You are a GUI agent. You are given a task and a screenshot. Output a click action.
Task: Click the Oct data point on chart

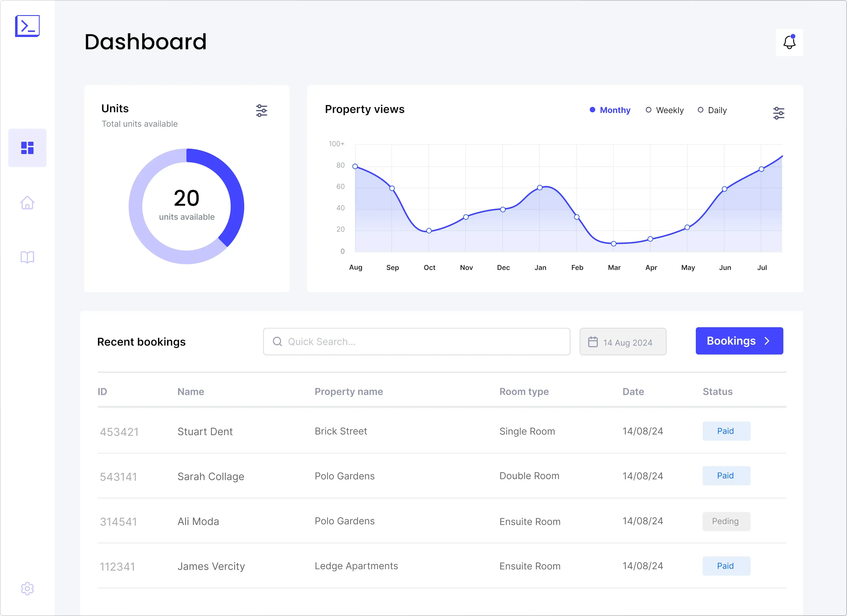coord(429,231)
